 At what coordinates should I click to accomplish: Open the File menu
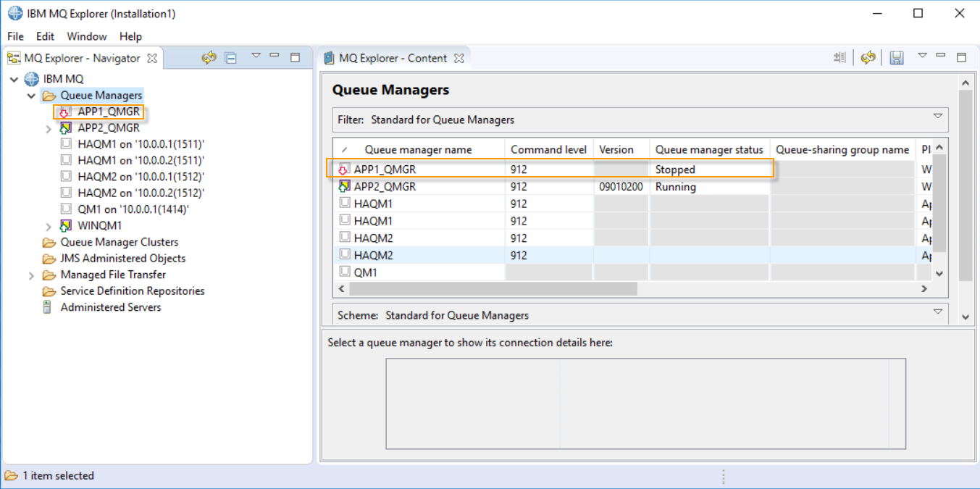click(x=15, y=36)
